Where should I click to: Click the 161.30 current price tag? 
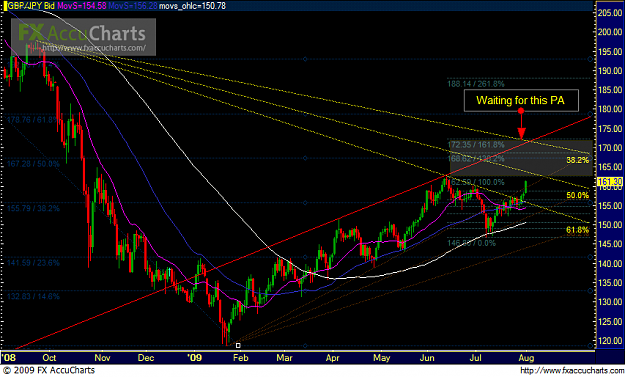click(609, 182)
